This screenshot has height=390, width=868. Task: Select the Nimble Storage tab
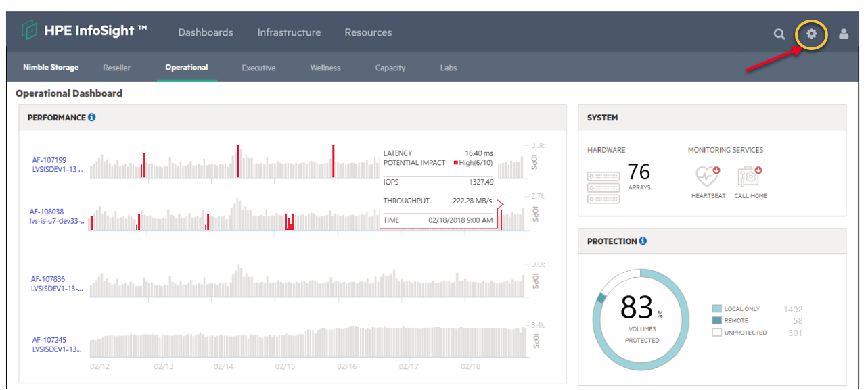51,68
